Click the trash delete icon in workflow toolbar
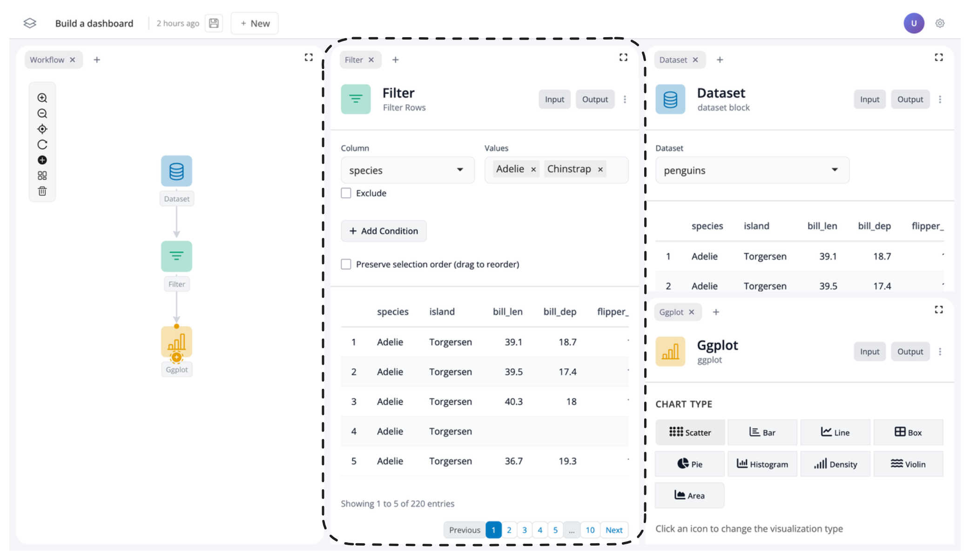970x560 pixels. [42, 191]
